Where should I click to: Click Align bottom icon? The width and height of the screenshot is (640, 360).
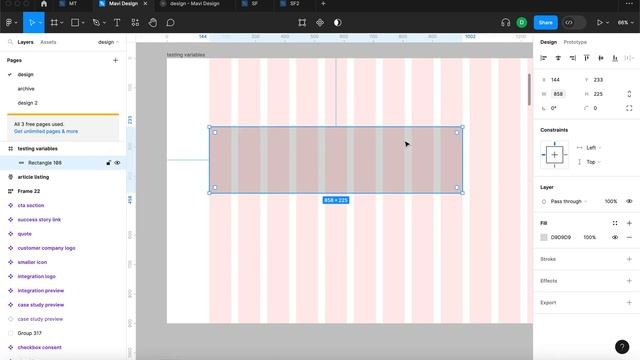pyautogui.click(x=615, y=58)
